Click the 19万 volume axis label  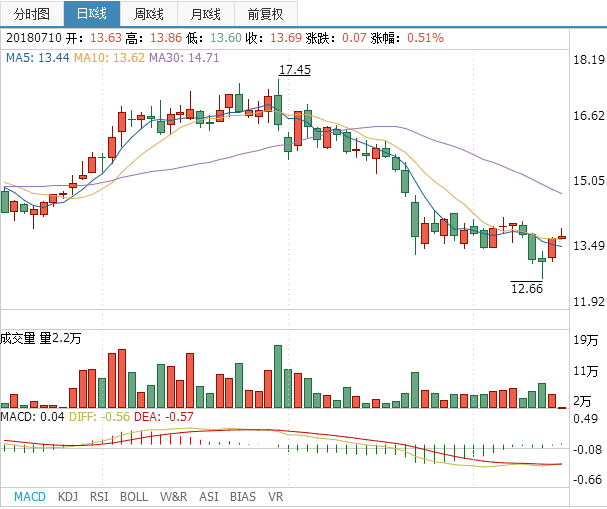(x=585, y=340)
